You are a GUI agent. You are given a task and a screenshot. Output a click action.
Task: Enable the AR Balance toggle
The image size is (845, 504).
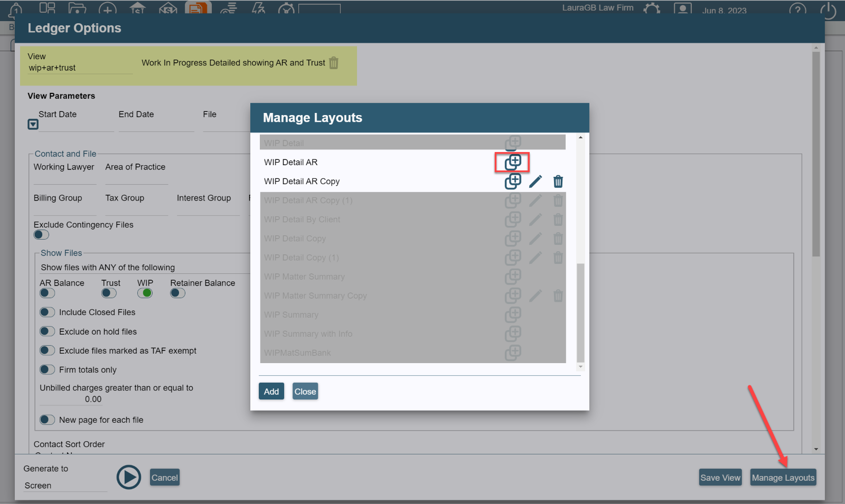click(47, 293)
